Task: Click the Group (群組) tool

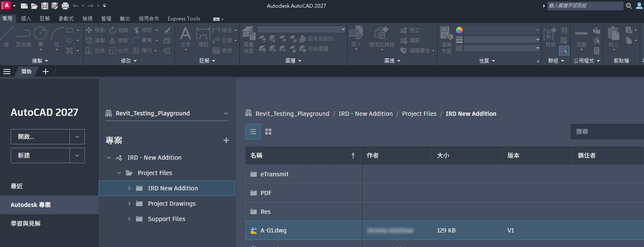Action: click(x=551, y=37)
